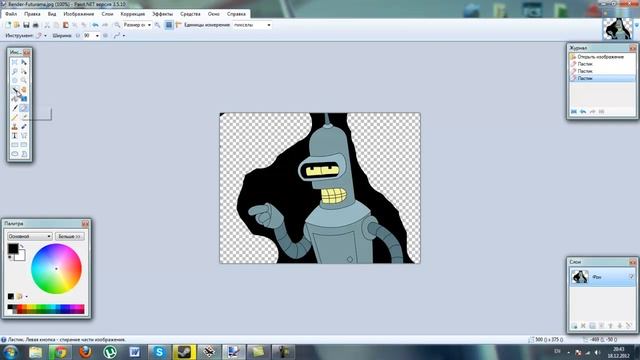Toggle the rulers button
Image resolution: width=640 pixels, height=360 pixels.
point(178,25)
